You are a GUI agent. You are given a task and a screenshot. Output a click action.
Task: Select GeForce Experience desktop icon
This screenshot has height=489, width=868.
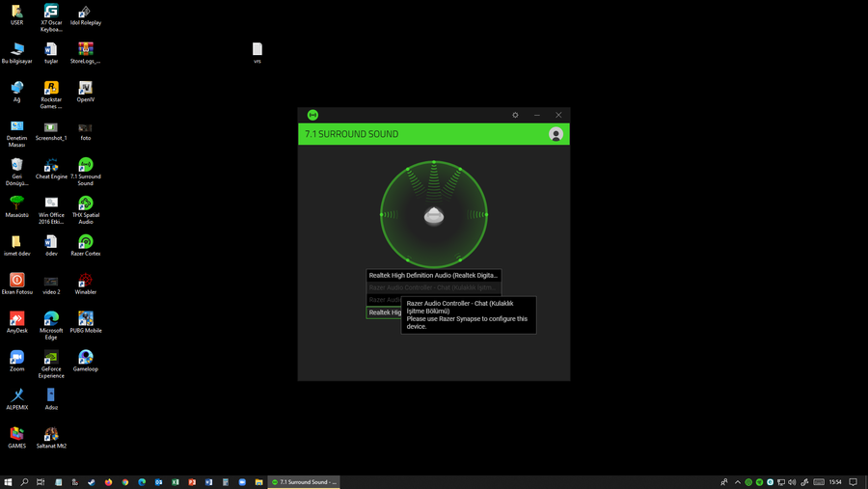pyautogui.click(x=51, y=365)
